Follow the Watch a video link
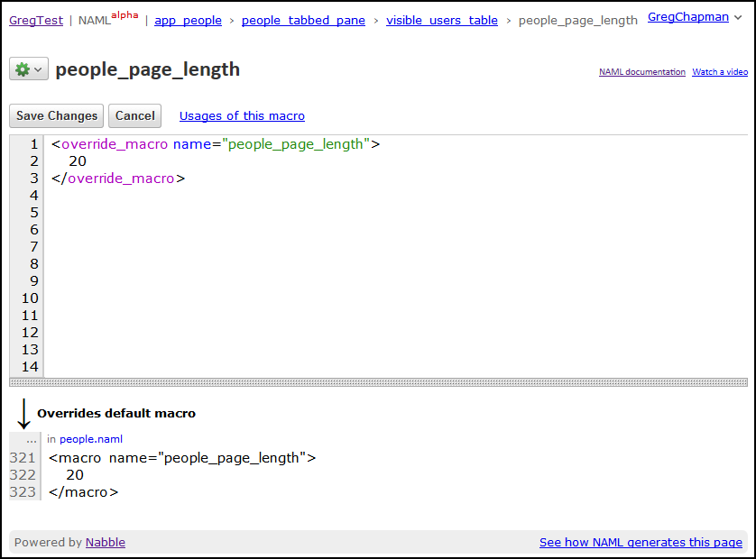This screenshot has height=559, width=756. click(x=720, y=72)
